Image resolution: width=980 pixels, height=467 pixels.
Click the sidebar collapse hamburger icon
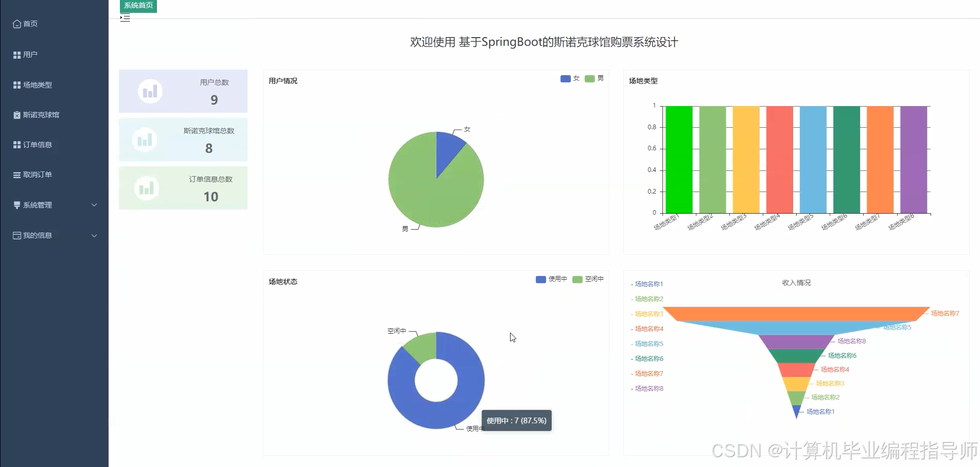coord(125,18)
